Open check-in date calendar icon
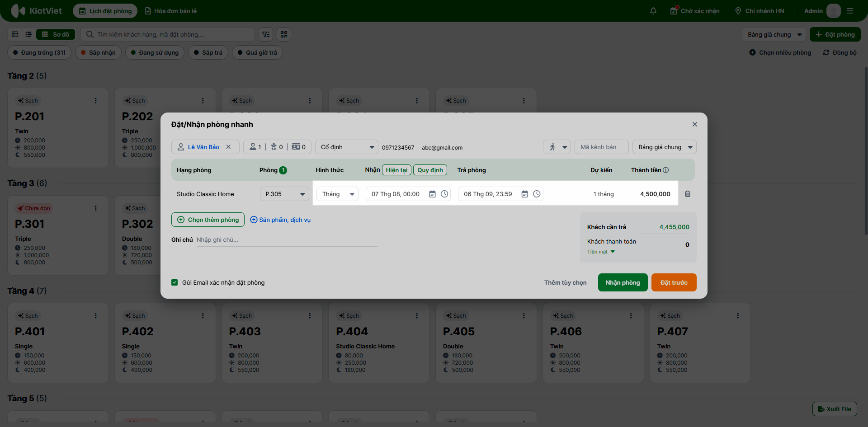This screenshot has width=868, height=427. click(x=432, y=194)
